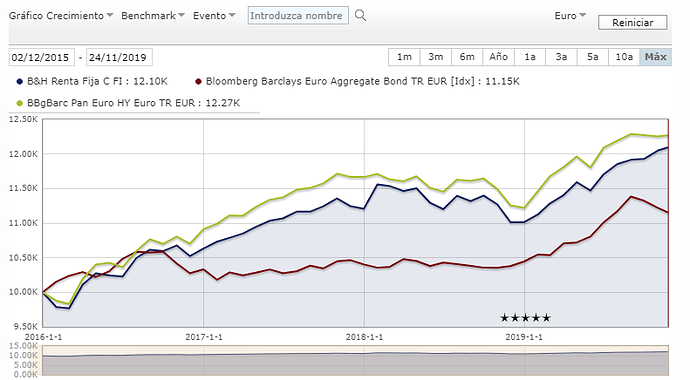Click the BBgBarc Pan Euro HY legend label

tap(133, 103)
